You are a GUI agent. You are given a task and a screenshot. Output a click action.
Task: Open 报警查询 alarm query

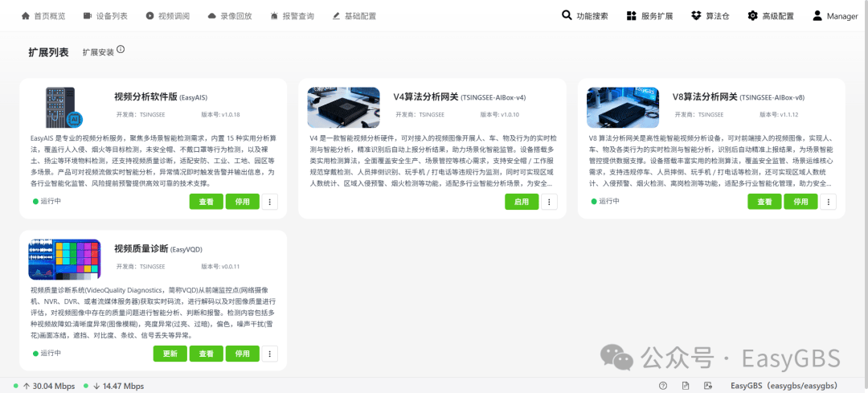(x=293, y=16)
